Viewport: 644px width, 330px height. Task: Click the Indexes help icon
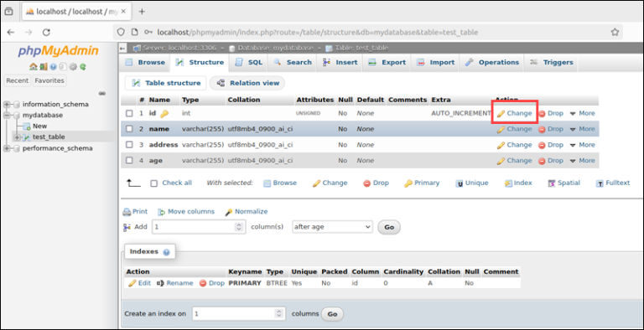(166, 252)
